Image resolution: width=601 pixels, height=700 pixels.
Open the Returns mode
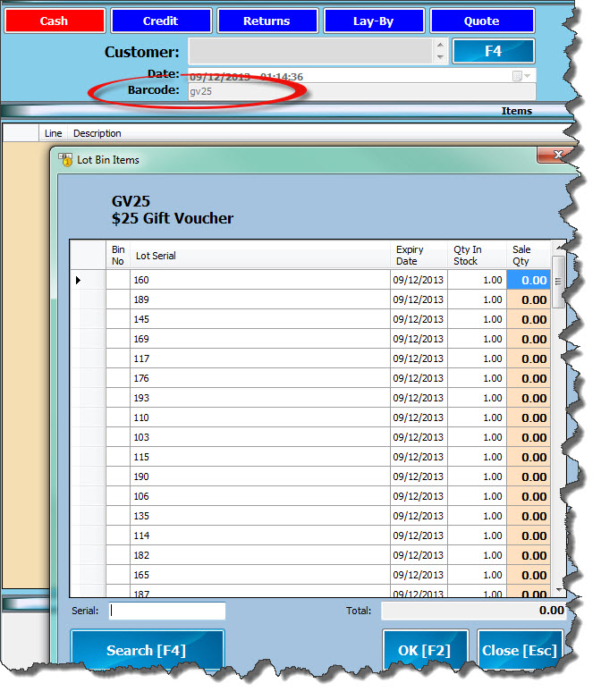click(x=267, y=21)
